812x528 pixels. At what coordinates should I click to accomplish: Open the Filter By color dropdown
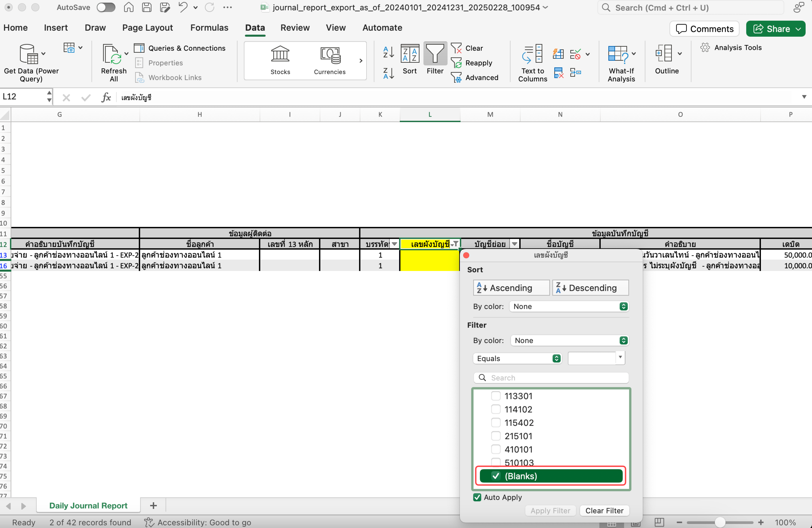(x=569, y=340)
